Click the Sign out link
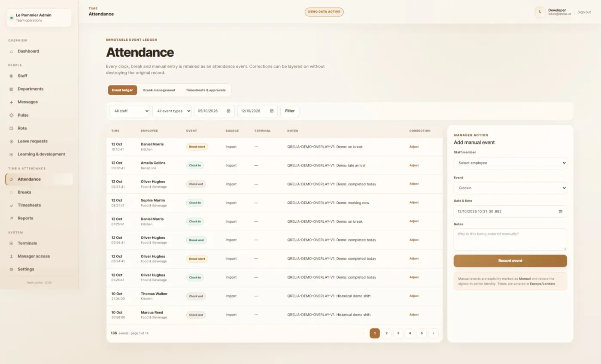Screen dimensions: 601x364 584,12
